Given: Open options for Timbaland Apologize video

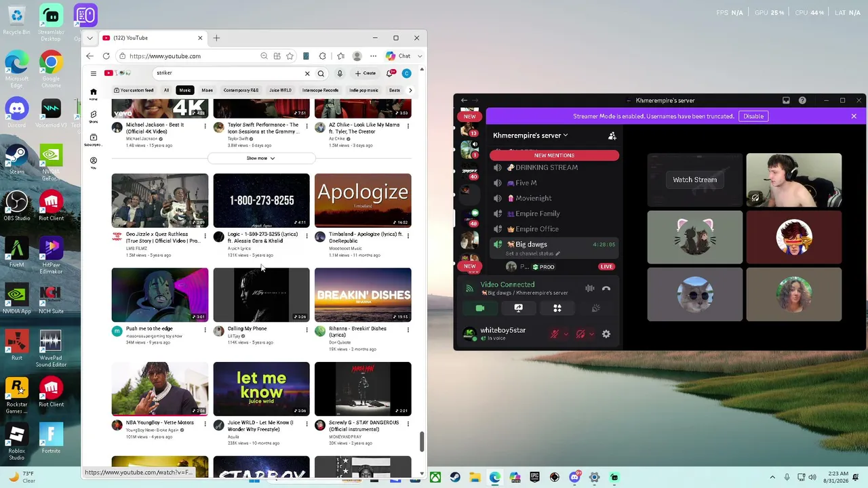Looking at the screenshot, I should [408, 235].
